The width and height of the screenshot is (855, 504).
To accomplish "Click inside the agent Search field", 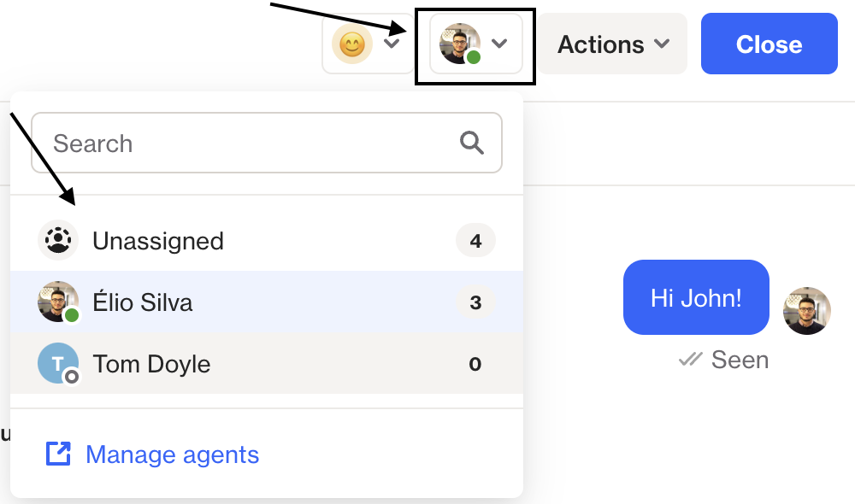I will 214,143.
